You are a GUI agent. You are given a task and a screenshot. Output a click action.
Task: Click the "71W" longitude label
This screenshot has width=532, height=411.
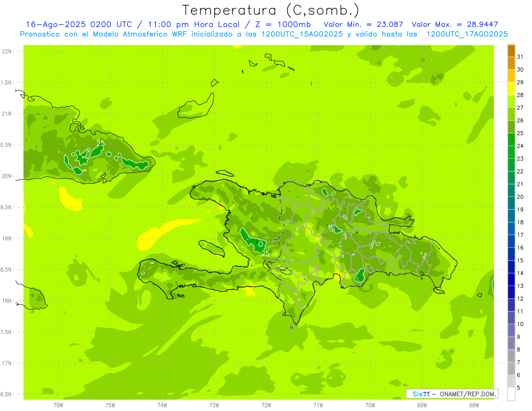pyautogui.click(x=318, y=405)
